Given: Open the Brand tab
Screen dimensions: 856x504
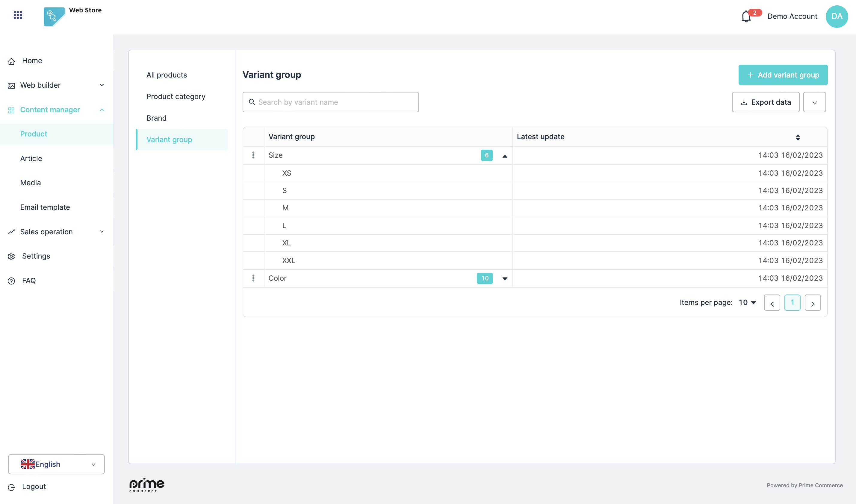Looking at the screenshot, I should pyautogui.click(x=156, y=118).
